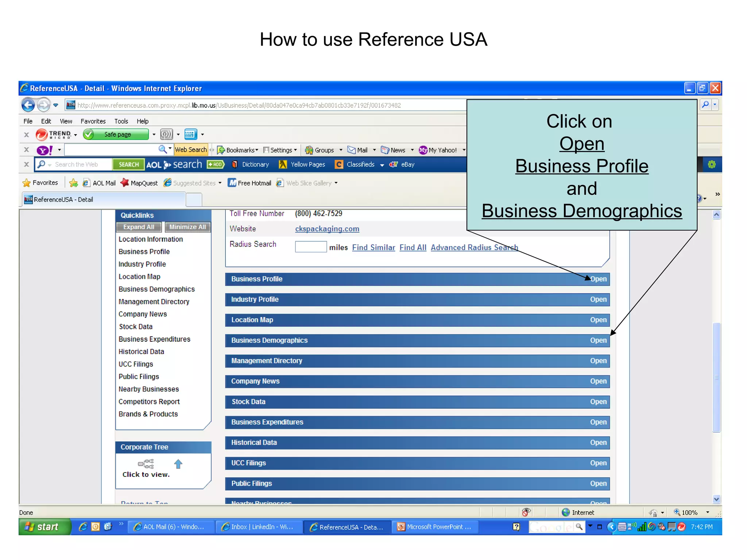This screenshot has height=560, width=747.
Task: Open the Yahoo logo dropdown arrow
Action: coord(59,150)
